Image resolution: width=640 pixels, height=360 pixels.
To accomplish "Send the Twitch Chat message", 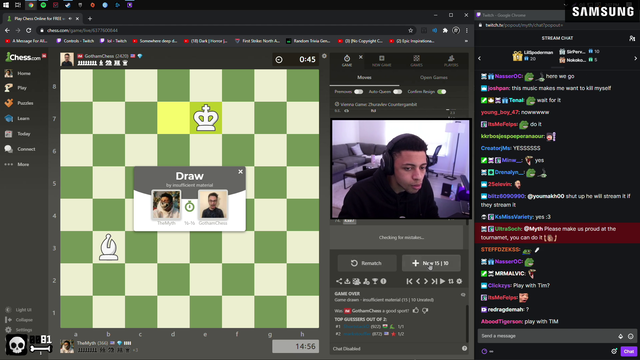I will 629,351.
